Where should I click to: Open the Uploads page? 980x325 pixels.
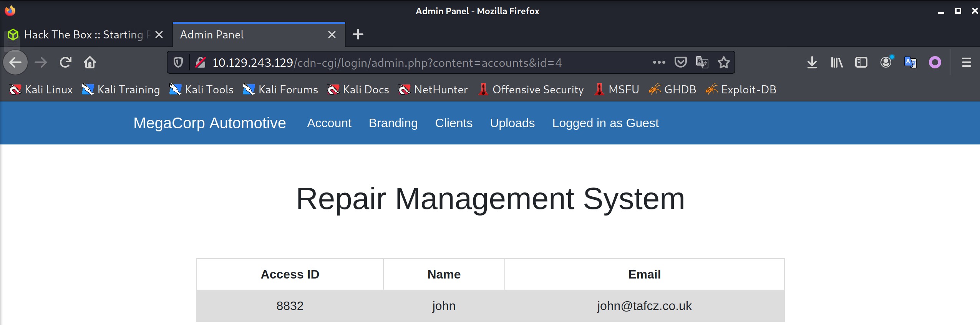click(512, 123)
